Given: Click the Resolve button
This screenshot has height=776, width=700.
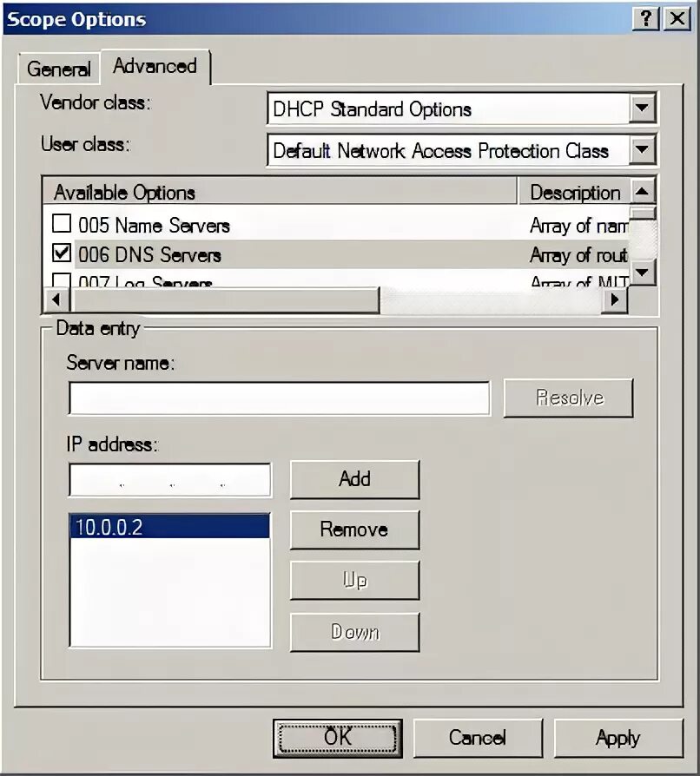Looking at the screenshot, I should 568,398.
